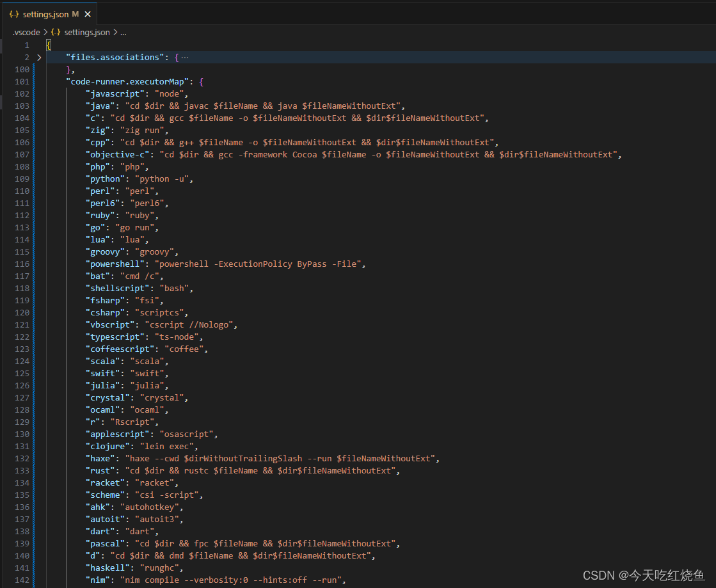Screen dimensions: 716x588
Task: Click the opening brace on line 1
Action: coord(48,45)
